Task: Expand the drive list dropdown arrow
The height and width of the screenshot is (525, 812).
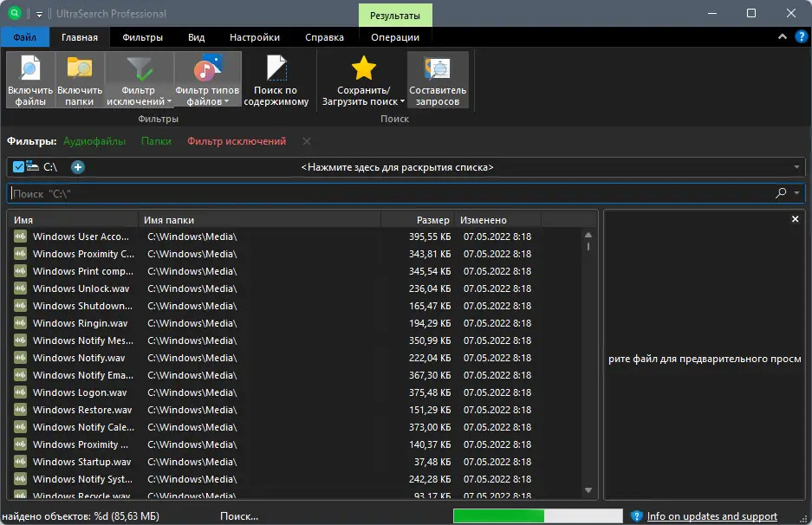Action: point(796,167)
